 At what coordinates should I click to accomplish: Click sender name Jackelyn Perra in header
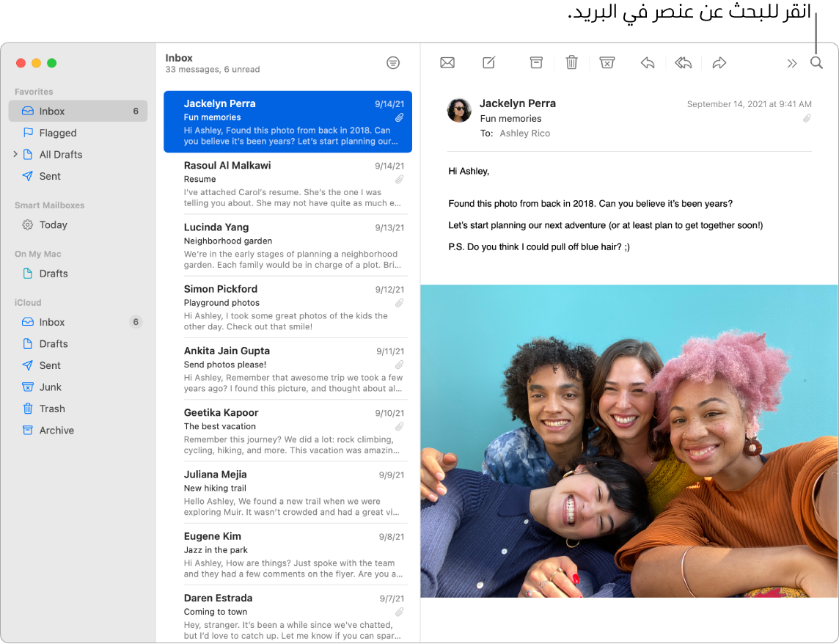(x=518, y=103)
